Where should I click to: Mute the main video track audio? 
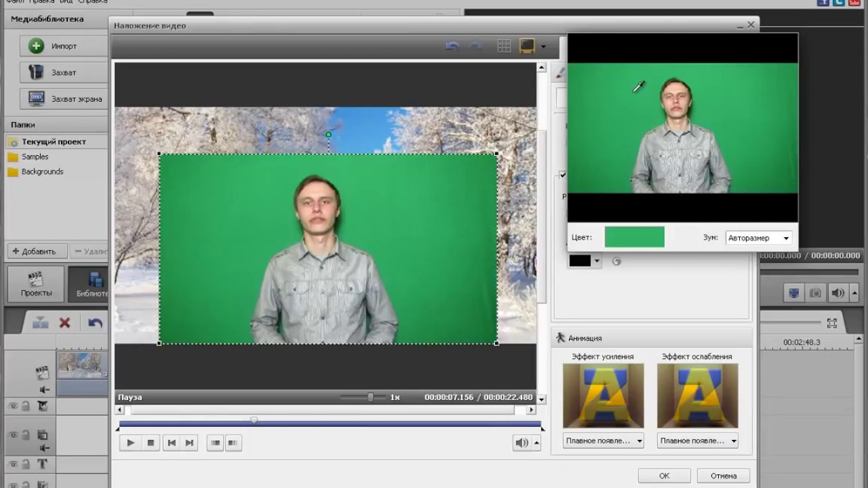tap(44, 390)
